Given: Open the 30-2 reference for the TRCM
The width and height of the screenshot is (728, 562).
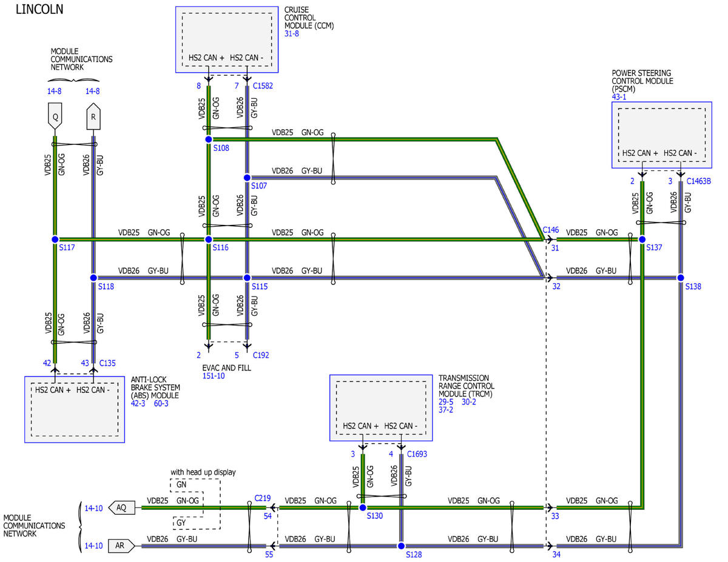Looking at the screenshot, I should pyautogui.click(x=470, y=401).
